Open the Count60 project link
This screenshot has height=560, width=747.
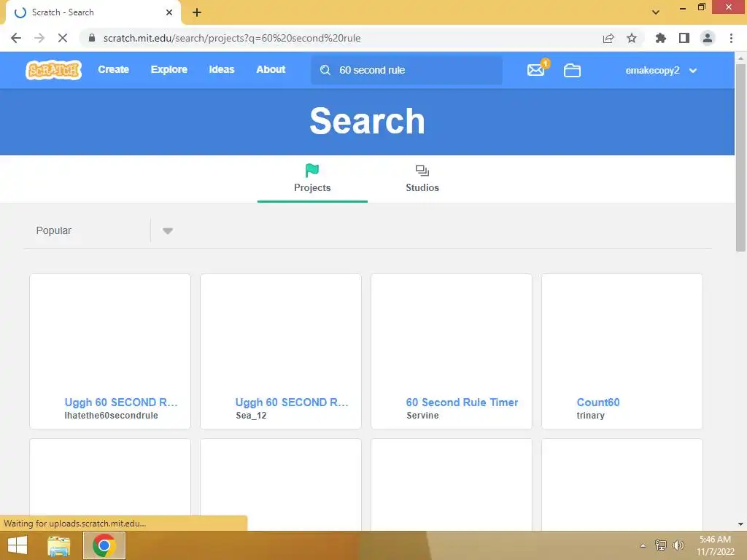(598, 402)
